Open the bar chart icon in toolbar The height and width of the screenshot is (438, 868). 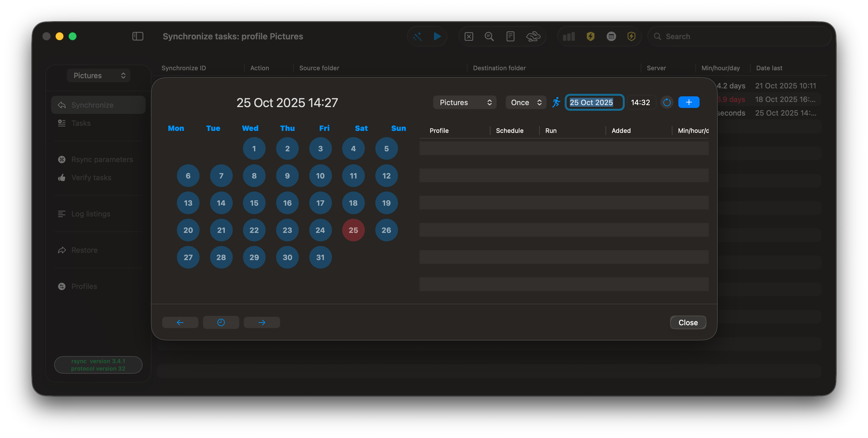click(569, 36)
